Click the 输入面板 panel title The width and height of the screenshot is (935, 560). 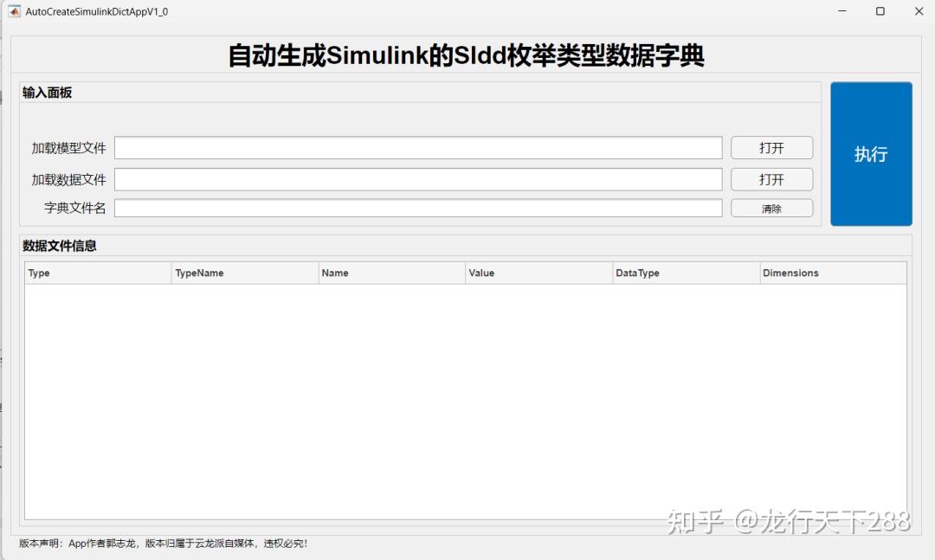[x=47, y=93]
